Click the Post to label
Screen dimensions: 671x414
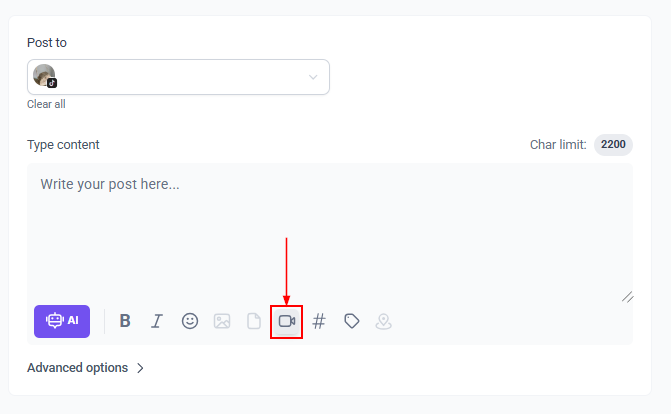pos(47,43)
